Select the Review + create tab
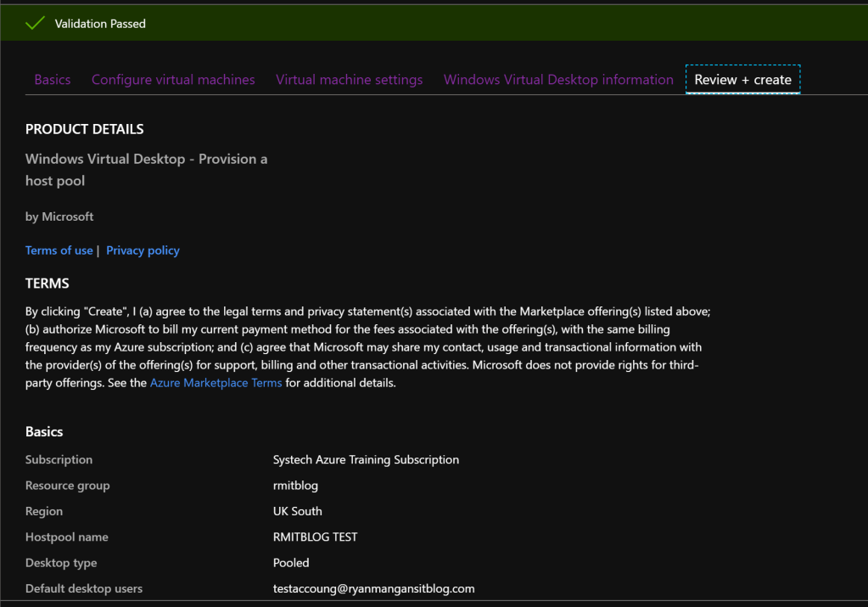The image size is (868, 607). [743, 80]
